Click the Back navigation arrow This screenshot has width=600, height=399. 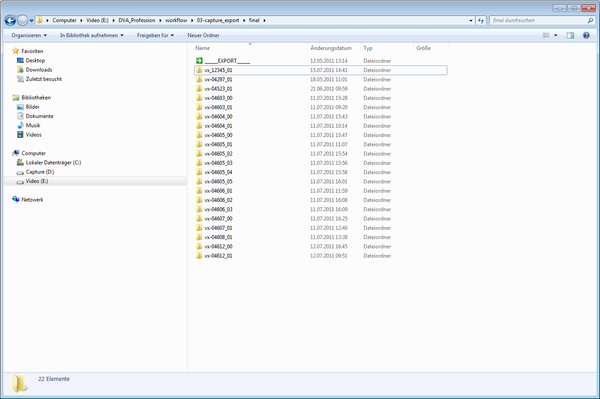[10, 20]
